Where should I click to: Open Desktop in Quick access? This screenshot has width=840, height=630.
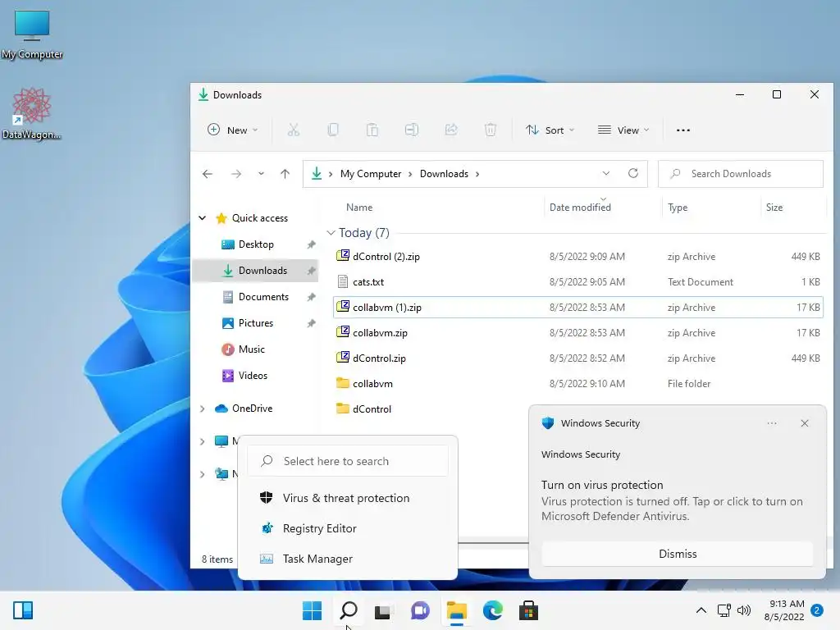256,244
